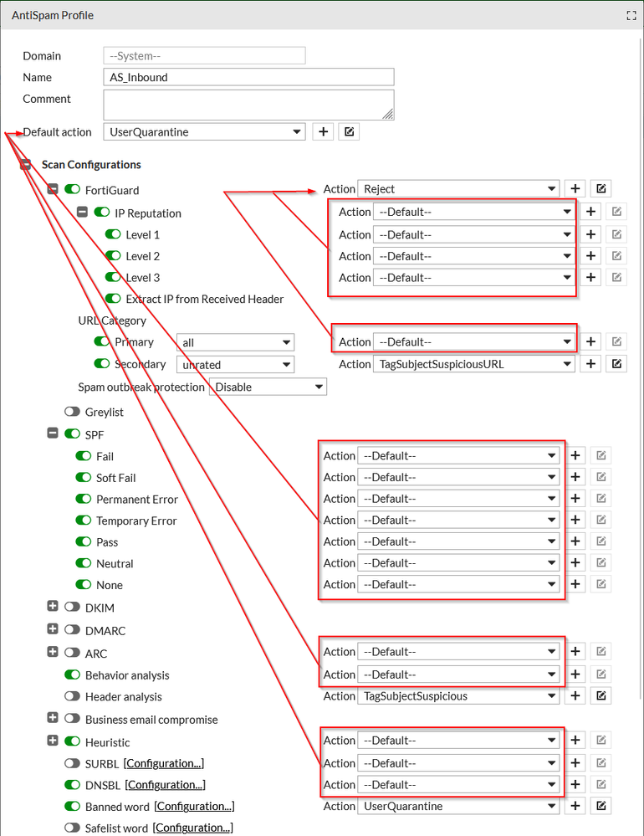
Task: Edit the FortiGuard Reject action
Action: pos(601,189)
